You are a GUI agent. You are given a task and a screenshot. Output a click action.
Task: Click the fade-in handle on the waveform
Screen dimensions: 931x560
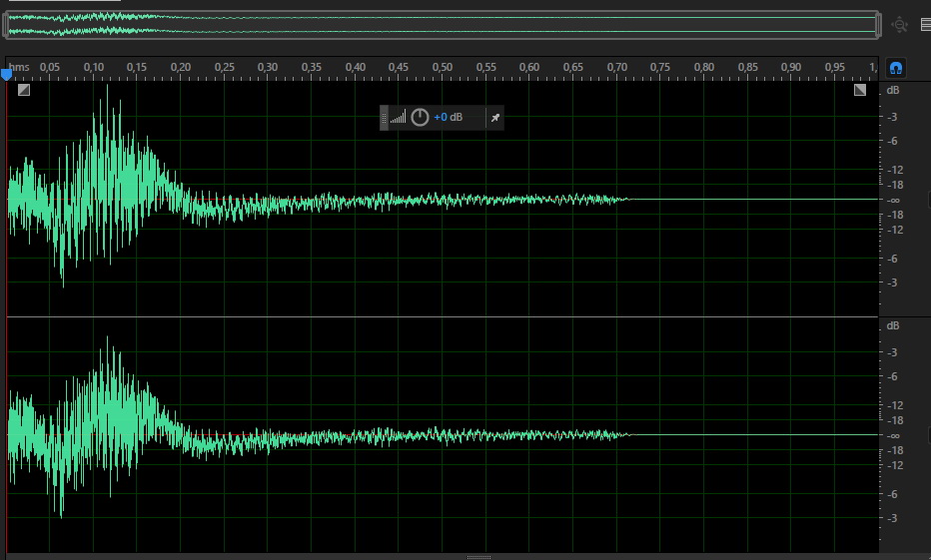[24, 90]
